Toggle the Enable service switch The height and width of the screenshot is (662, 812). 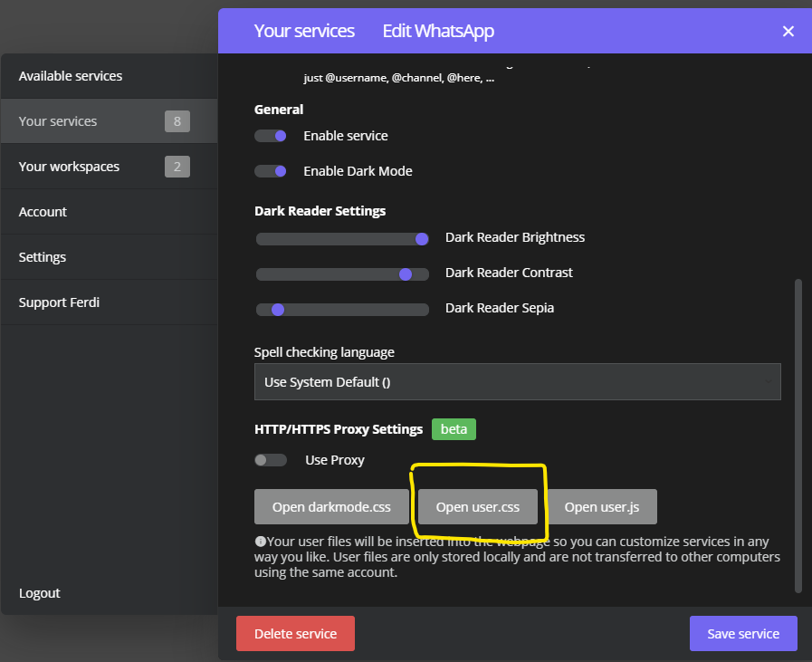pos(271,136)
